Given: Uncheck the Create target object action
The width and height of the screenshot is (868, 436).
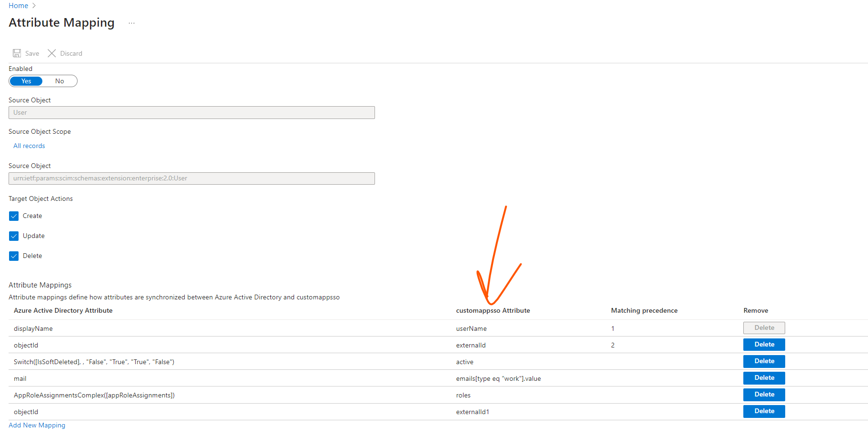Looking at the screenshot, I should [x=14, y=216].
